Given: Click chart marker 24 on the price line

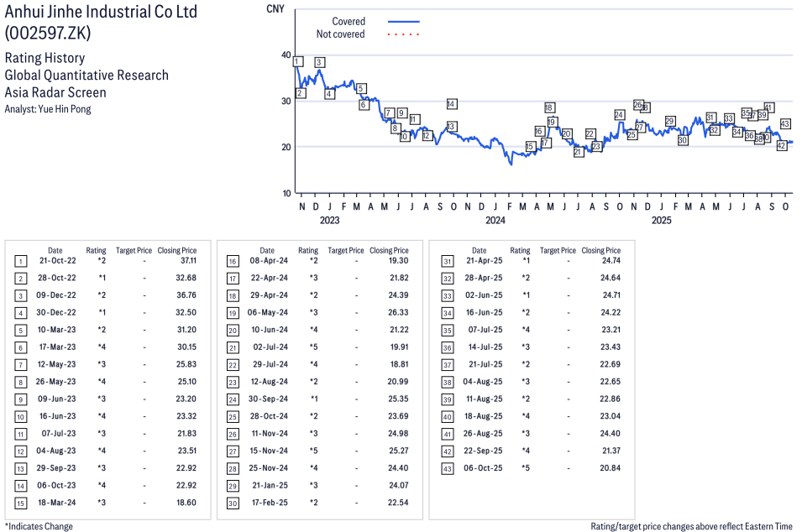Looking at the screenshot, I should pyautogui.click(x=619, y=115).
